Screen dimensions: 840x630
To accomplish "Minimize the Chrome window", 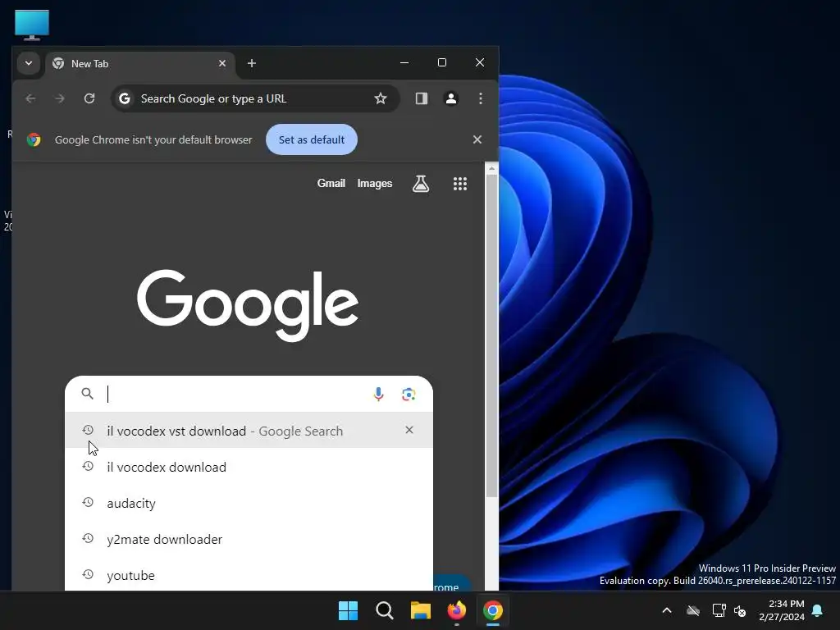I will (404, 62).
